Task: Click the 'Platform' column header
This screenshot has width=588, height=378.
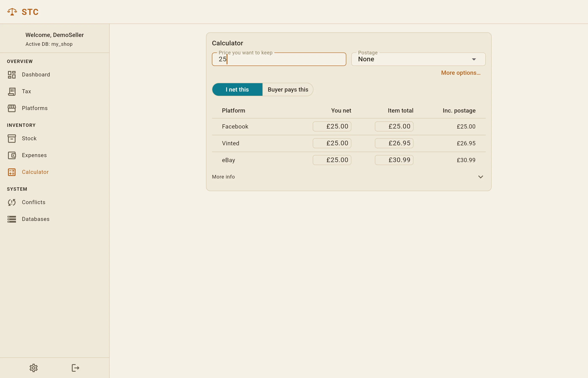Action: coord(233,111)
